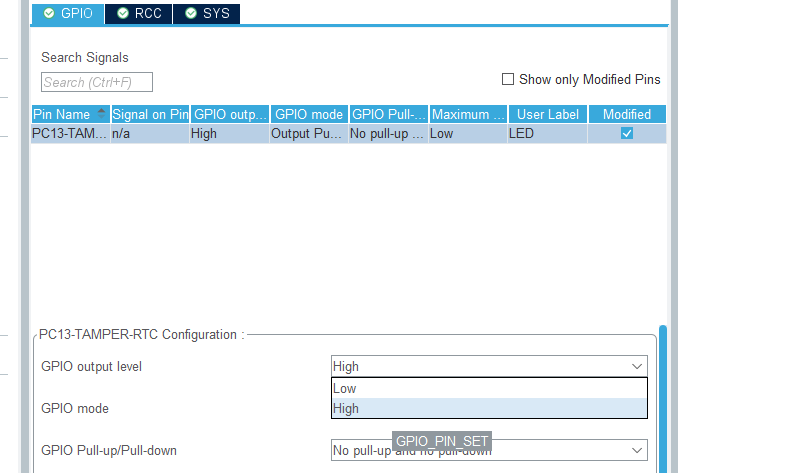Click the LED user label cell
This screenshot has height=473, width=804.
(x=547, y=133)
